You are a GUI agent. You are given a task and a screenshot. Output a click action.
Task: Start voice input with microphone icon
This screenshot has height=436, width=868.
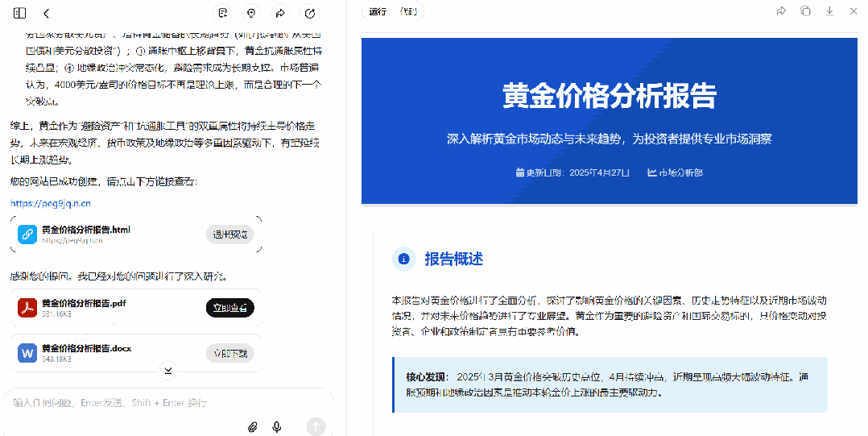tap(277, 426)
